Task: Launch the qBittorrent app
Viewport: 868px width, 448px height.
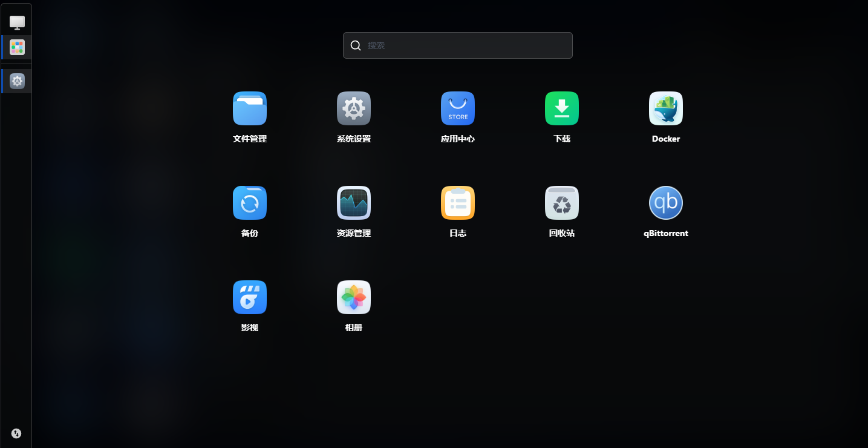Action: pyautogui.click(x=666, y=203)
